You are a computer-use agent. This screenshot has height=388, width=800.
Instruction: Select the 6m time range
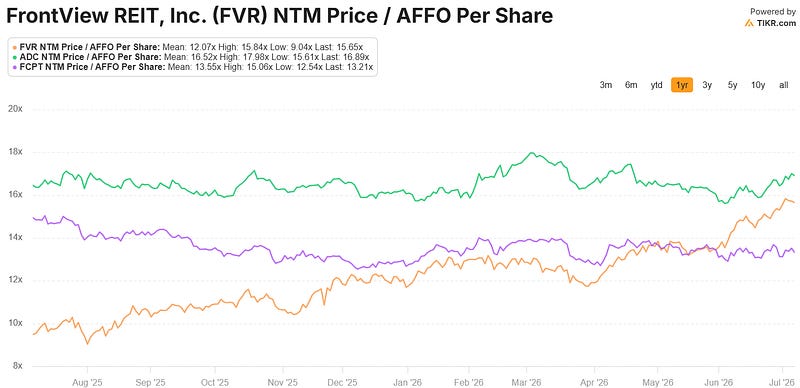(631, 85)
